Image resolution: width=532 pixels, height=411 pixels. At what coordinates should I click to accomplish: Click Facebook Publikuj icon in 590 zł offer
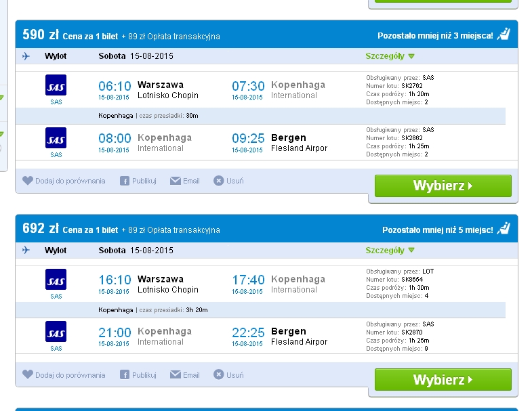click(x=125, y=181)
